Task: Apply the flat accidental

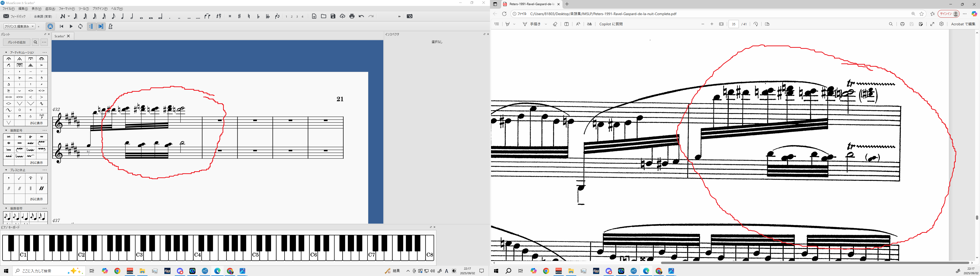Action: click(x=258, y=16)
